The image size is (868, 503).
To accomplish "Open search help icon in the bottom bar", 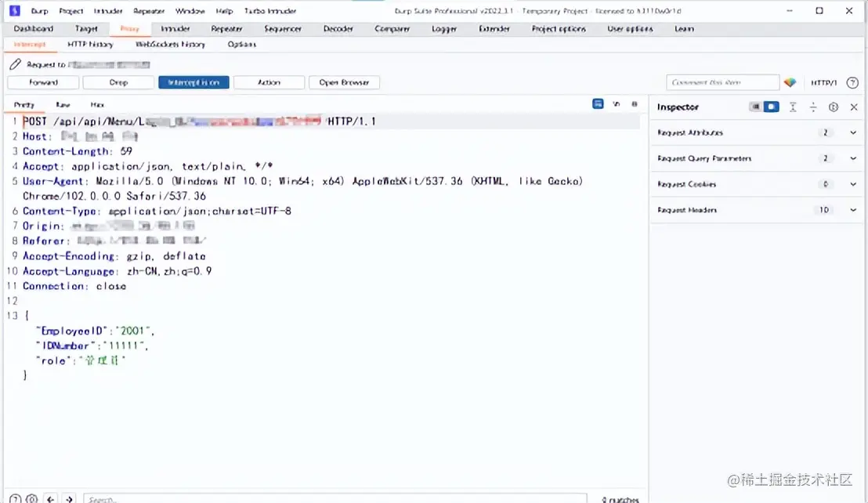I will click(x=16, y=499).
